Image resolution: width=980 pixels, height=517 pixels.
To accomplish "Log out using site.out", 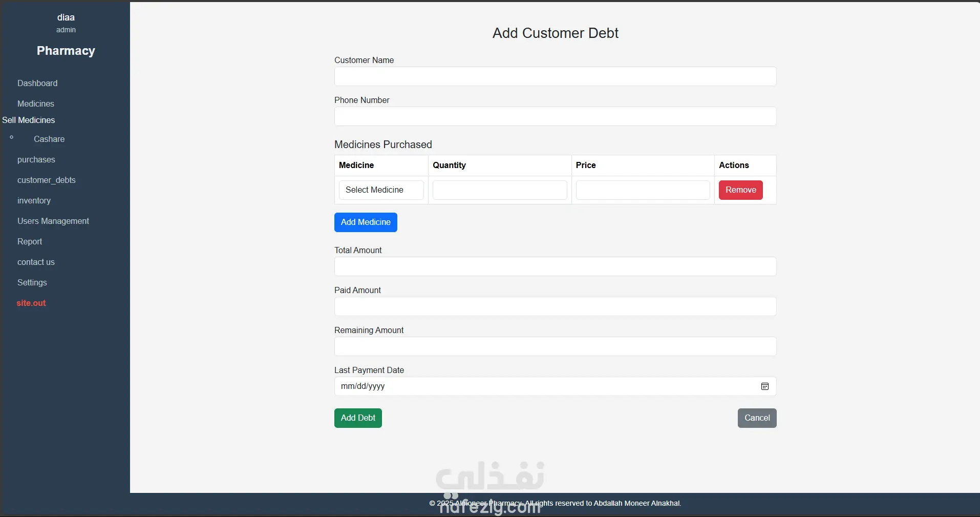I will tap(31, 303).
